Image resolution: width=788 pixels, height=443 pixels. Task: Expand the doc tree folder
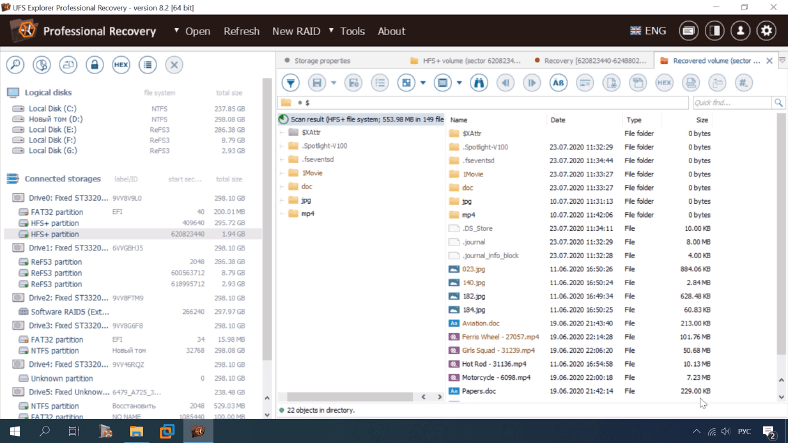pos(282,187)
